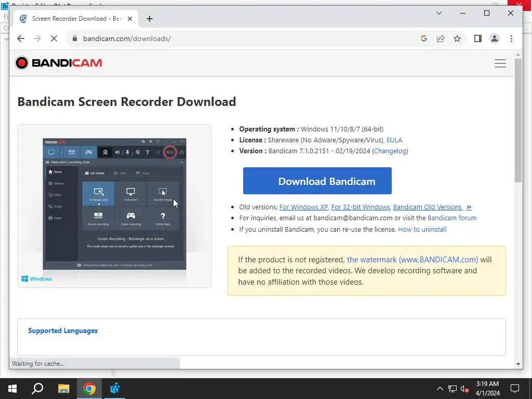Click the Bandicam logo in page header
The height and width of the screenshot is (399, 532).
[58, 63]
